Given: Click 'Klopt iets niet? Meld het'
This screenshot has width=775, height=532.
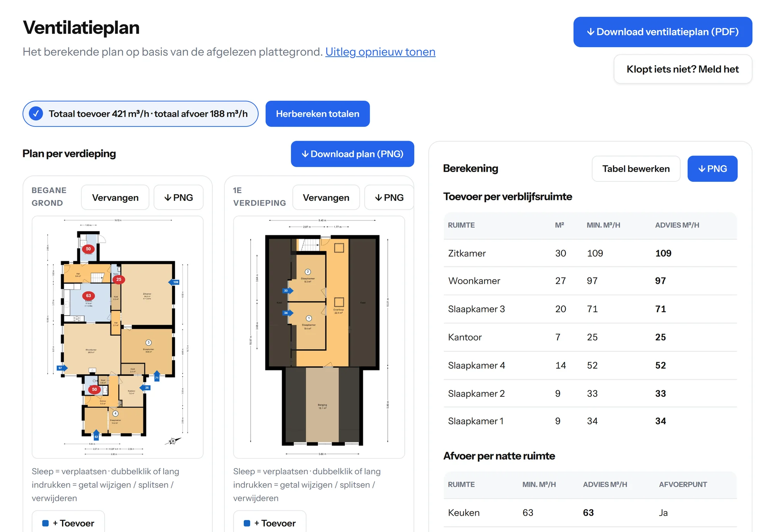Looking at the screenshot, I should coord(683,69).
